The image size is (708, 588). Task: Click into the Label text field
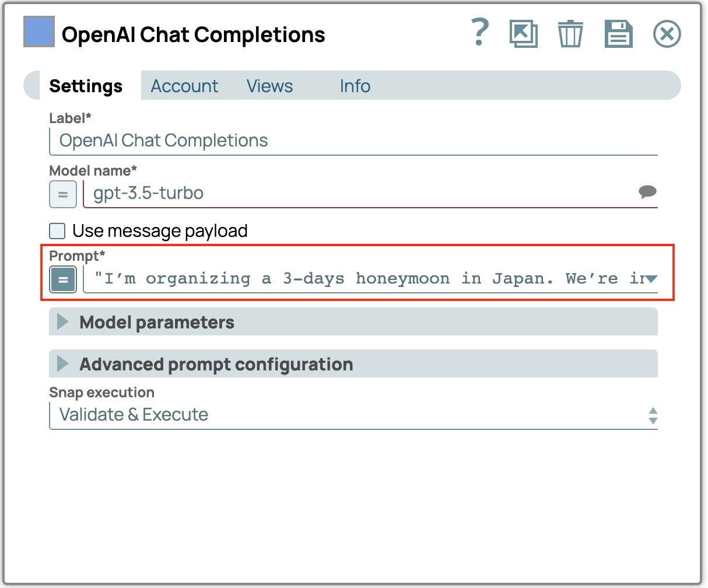353,141
